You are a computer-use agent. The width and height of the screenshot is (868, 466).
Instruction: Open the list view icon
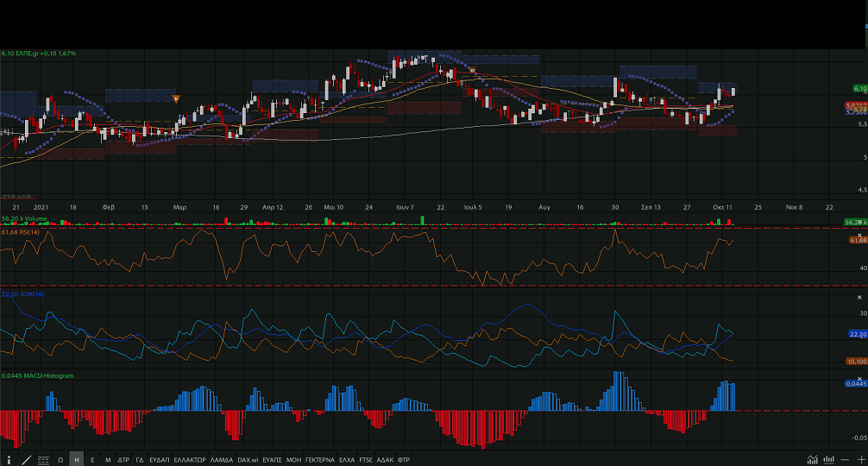tap(43, 460)
